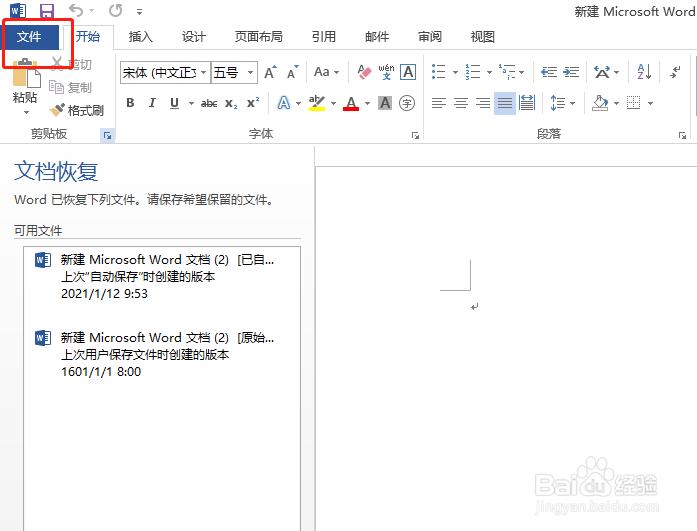
Task: Open the 引用 ribbon tab
Action: click(x=324, y=37)
